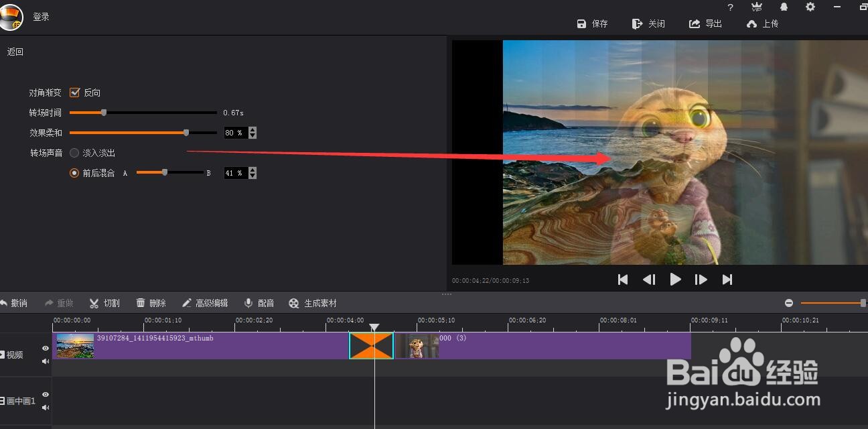Image resolution: width=868 pixels, height=429 pixels.
Task: Click the timeline playhead marker
Action: coord(374,327)
